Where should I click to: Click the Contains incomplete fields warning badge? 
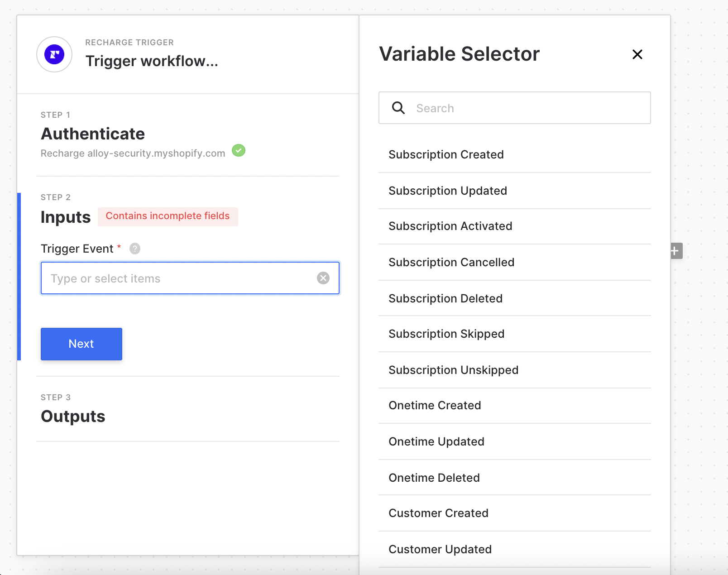(168, 216)
